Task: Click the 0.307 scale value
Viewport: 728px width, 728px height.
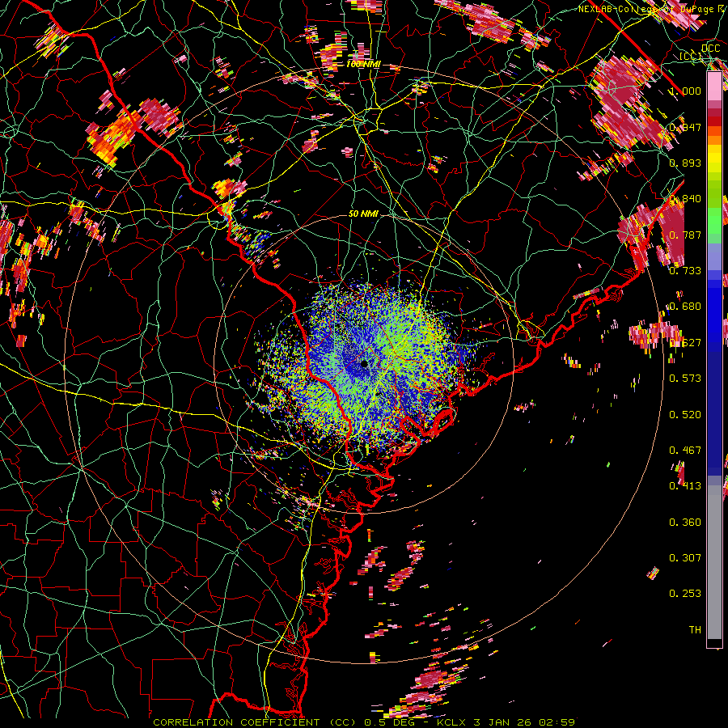Action: click(685, 557)
